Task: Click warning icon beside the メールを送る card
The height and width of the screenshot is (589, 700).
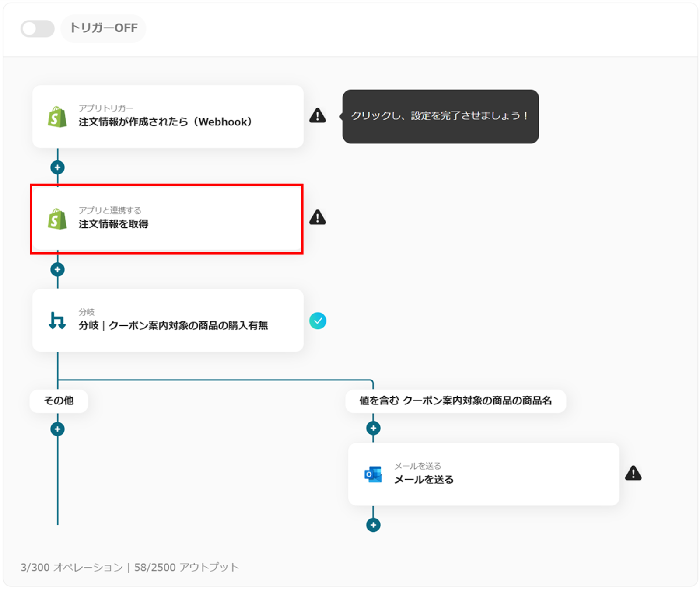Action: tap(633, 473)
